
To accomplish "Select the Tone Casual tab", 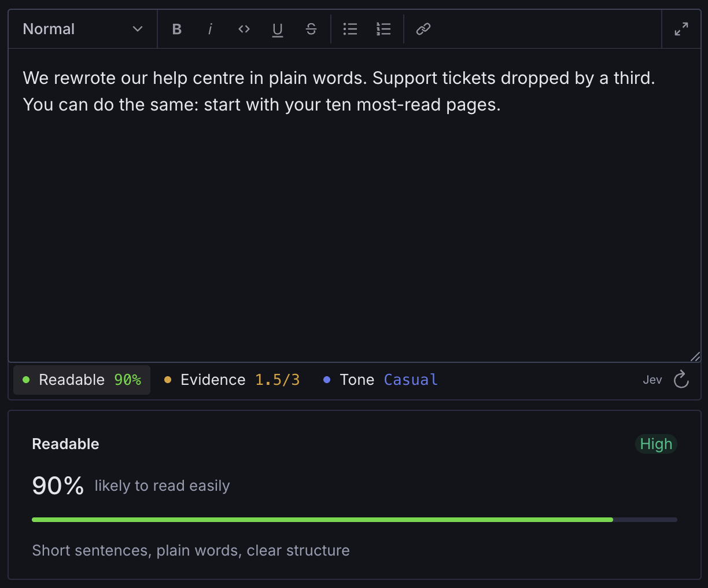I will pyautogui.click(x=381, y=380).
